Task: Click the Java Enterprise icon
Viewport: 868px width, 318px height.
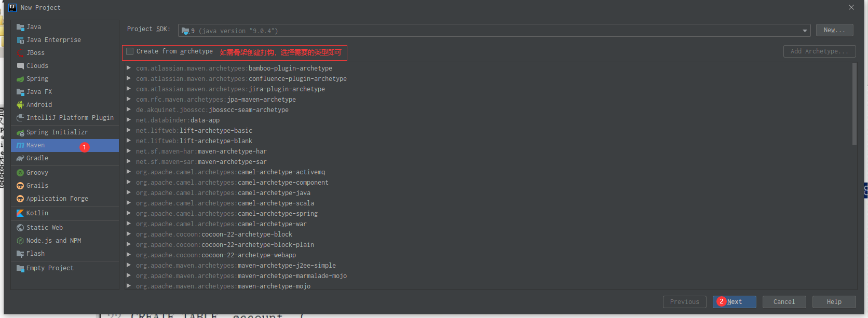Action: [20, 40]
